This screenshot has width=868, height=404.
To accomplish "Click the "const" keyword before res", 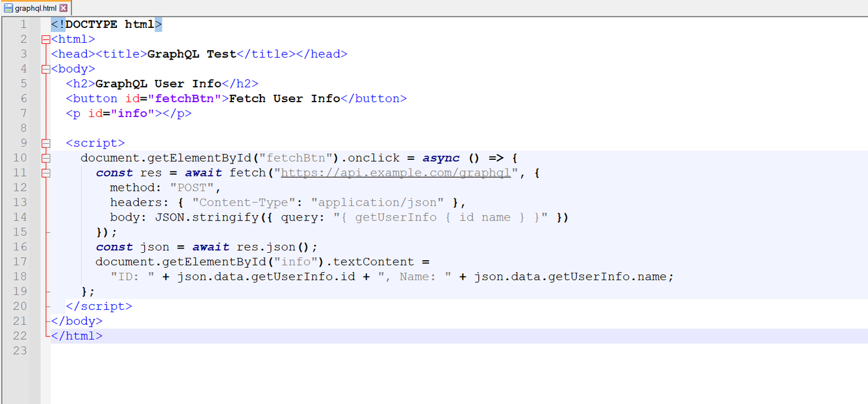I will click(x=114, y=173).
